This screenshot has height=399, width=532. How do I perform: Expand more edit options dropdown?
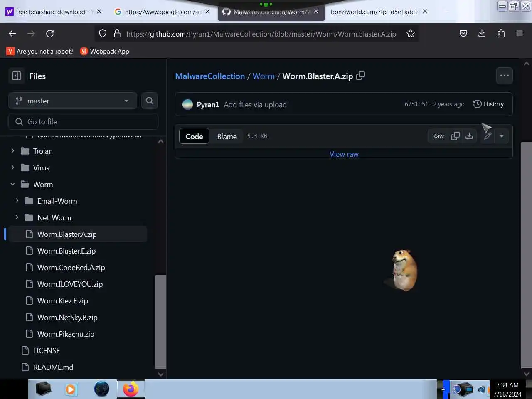[x=502, y=136]
